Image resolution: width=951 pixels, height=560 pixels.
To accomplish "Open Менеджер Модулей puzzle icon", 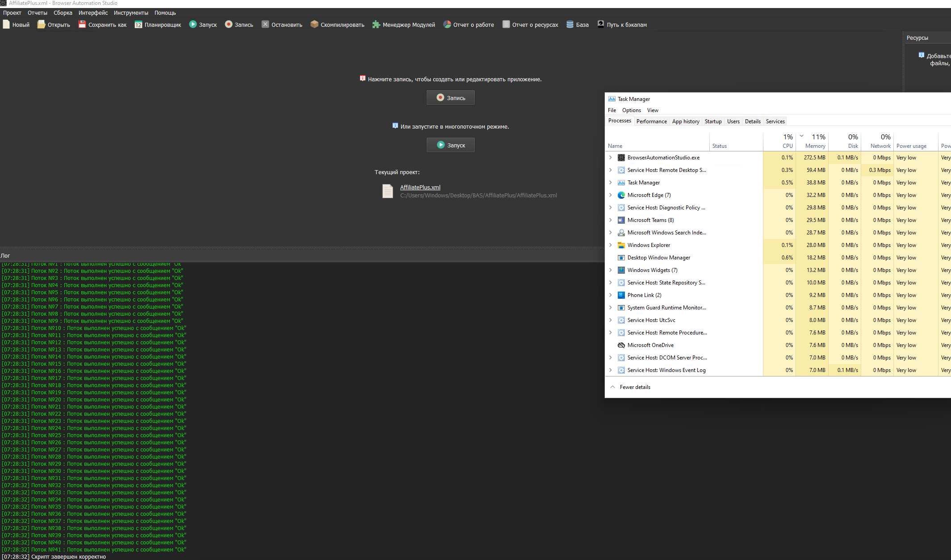I will click(x=377, y=25).
